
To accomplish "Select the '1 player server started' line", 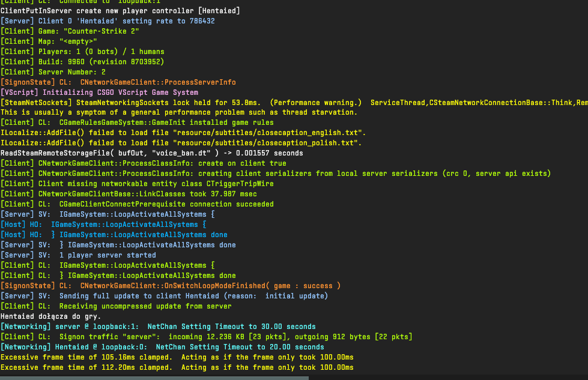I will click(x=78, y=255).
